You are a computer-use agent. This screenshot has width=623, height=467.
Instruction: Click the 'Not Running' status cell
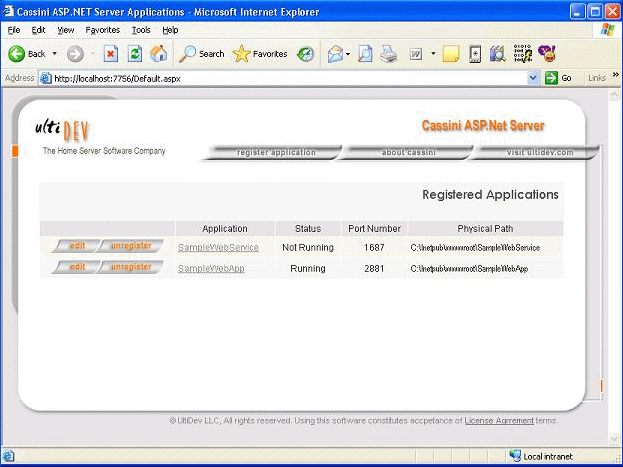(x=308, y=248)
